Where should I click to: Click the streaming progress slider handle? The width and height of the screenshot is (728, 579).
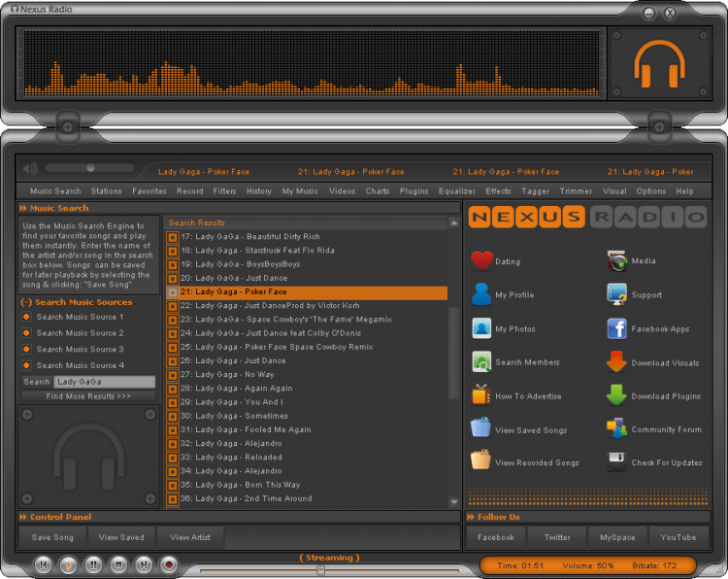click(x=321, y=570)
